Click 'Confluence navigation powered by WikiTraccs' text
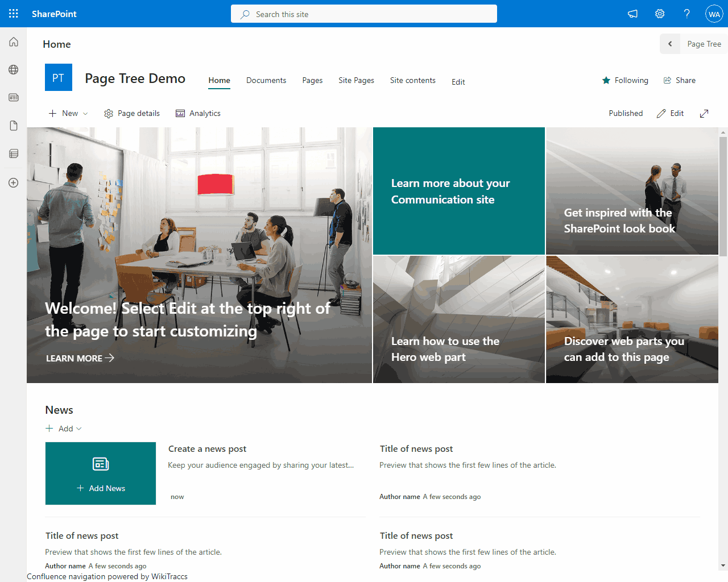This screenshot has width=728, height=582. coord(107,576)
